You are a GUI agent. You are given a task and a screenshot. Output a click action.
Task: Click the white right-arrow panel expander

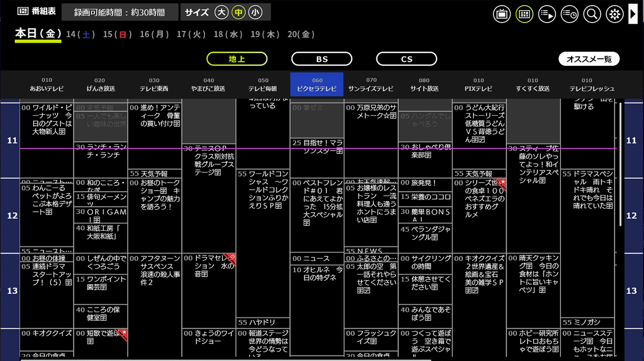633,14
